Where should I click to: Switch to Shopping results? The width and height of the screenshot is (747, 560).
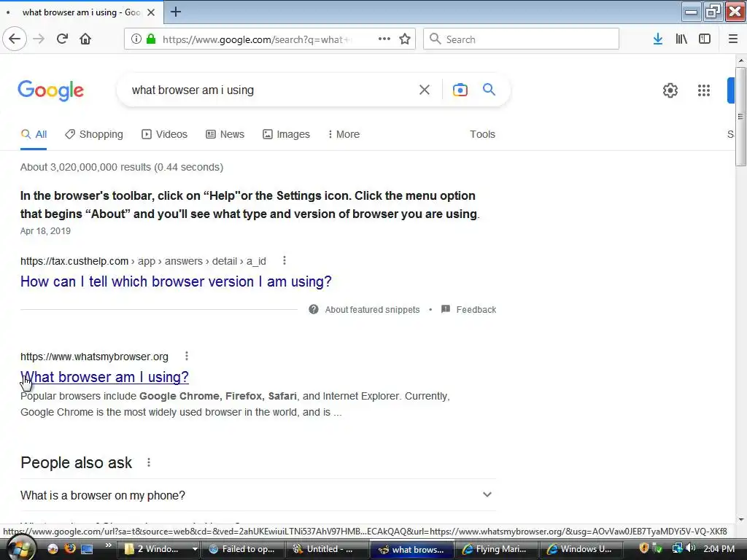[x=94, y=134]
